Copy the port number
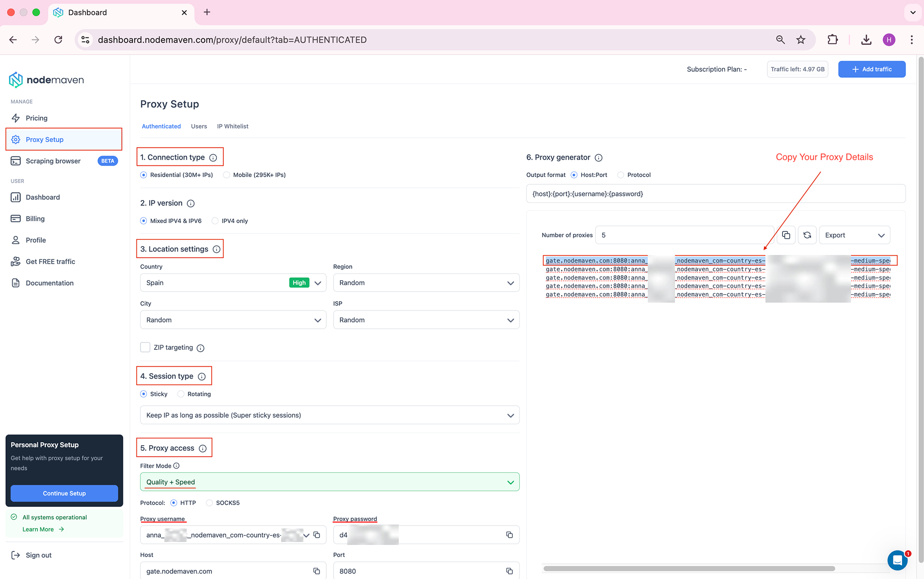 (x=509, y=571)
